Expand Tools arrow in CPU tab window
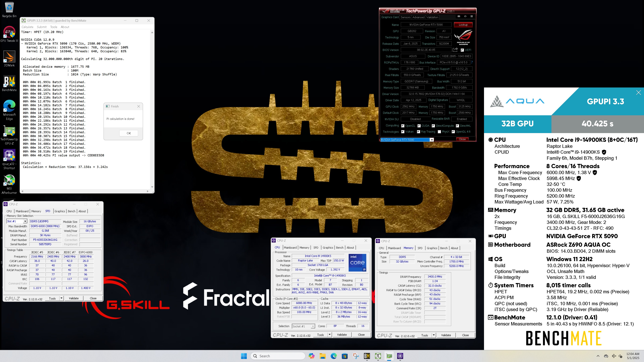Screen dimensions: 644x362 click(x=330, y=335)
